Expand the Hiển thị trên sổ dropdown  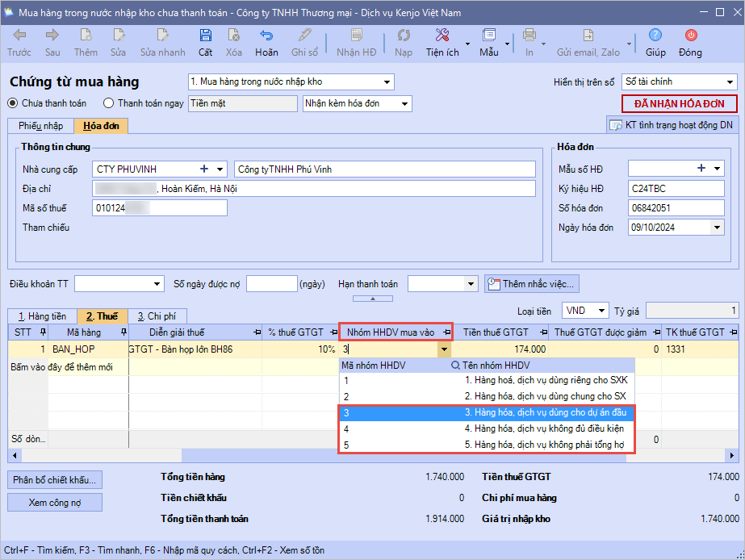tap(730, 82)
